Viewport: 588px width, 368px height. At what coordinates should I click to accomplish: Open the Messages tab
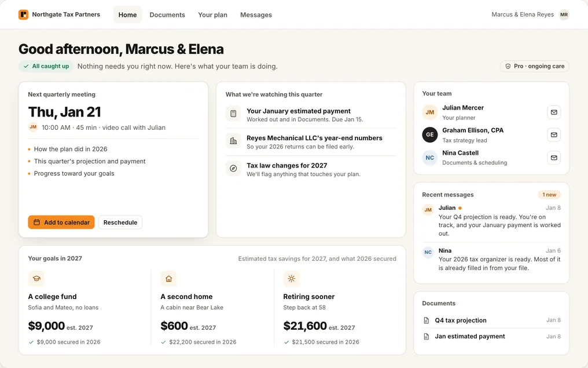(x=256, y=14)
